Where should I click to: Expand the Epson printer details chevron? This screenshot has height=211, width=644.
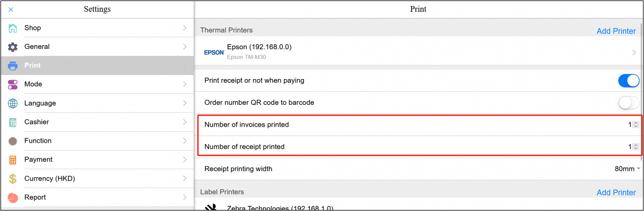(x=634, y=52)
